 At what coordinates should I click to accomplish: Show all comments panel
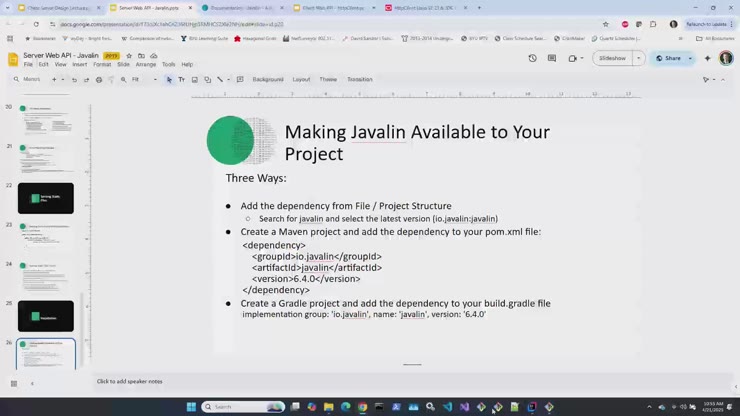[x=552, y=58]
